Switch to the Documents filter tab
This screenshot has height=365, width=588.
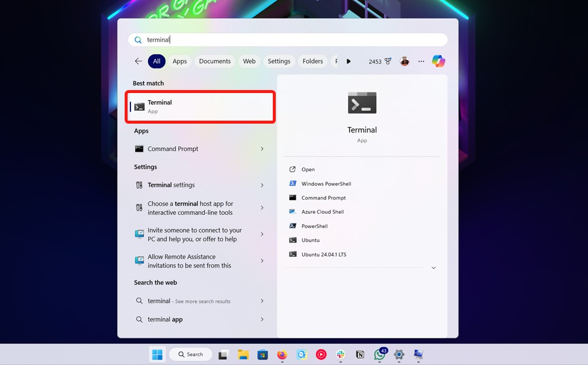[x=215, y=61]
